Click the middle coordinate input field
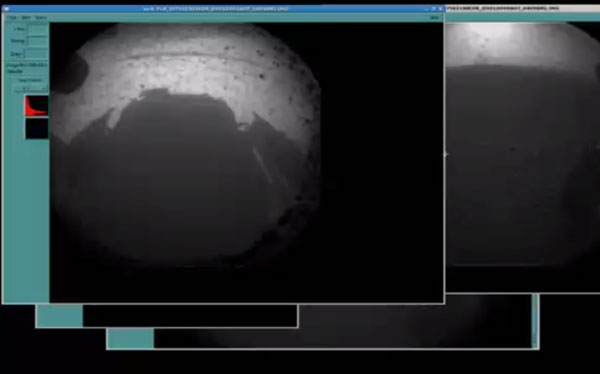Image resolution: width=600 pixels, height=374 pixels. pos(38,41)
